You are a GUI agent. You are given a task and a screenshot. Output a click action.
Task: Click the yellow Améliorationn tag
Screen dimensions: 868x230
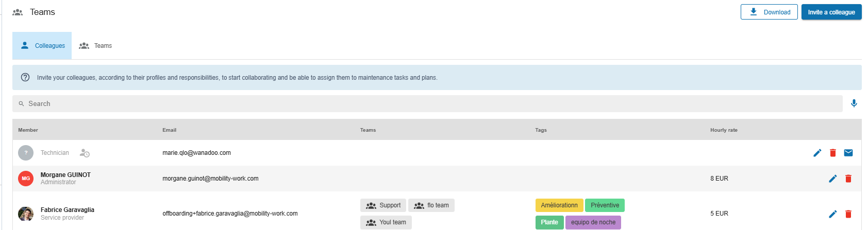click(x=559, y=205)
